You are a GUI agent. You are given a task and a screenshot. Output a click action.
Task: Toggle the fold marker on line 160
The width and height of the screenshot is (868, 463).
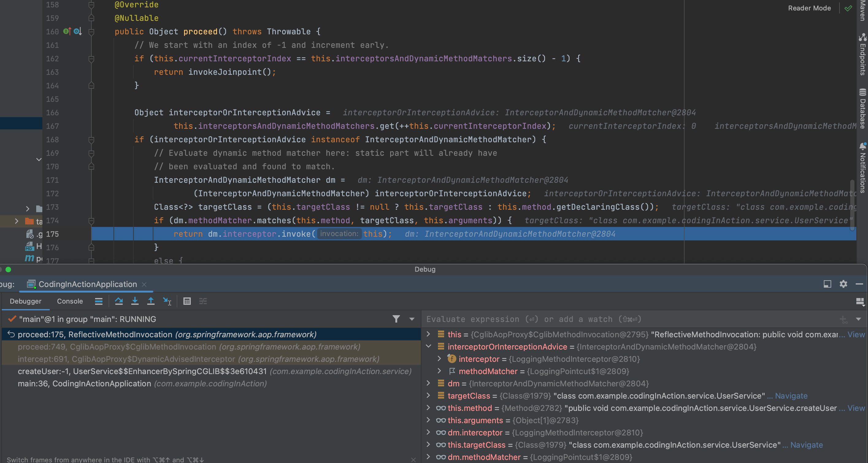91,32
